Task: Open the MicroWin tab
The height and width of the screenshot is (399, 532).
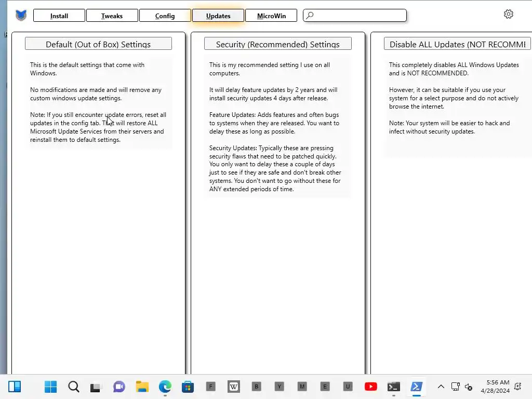Action: click(x=271, y=16)
